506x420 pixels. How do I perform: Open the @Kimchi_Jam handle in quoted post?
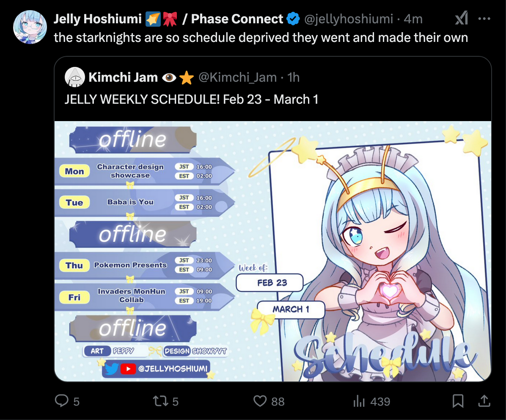[237, 77]
